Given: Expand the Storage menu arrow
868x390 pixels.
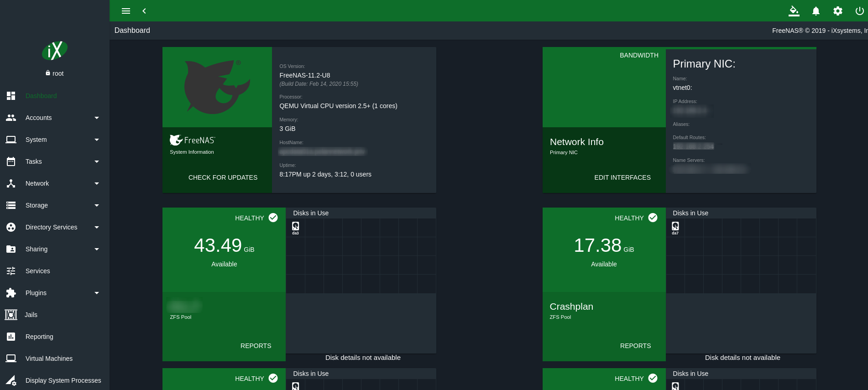Looking at the screenshot, I should pyautogui.click(x=97, y=205).
